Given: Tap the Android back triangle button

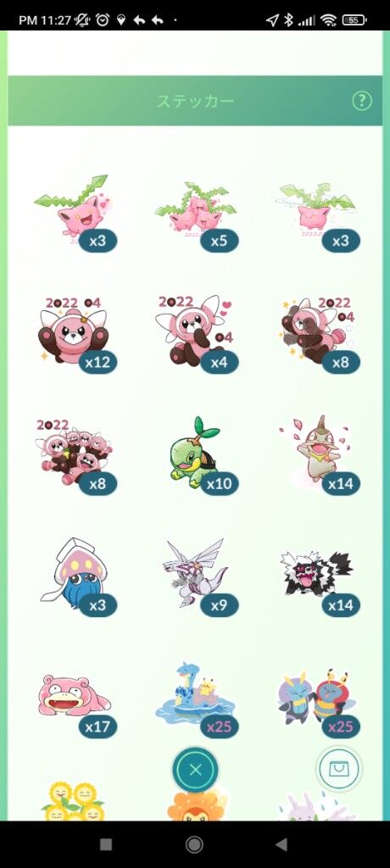Looking at the screenshot, I should (282, 844).
